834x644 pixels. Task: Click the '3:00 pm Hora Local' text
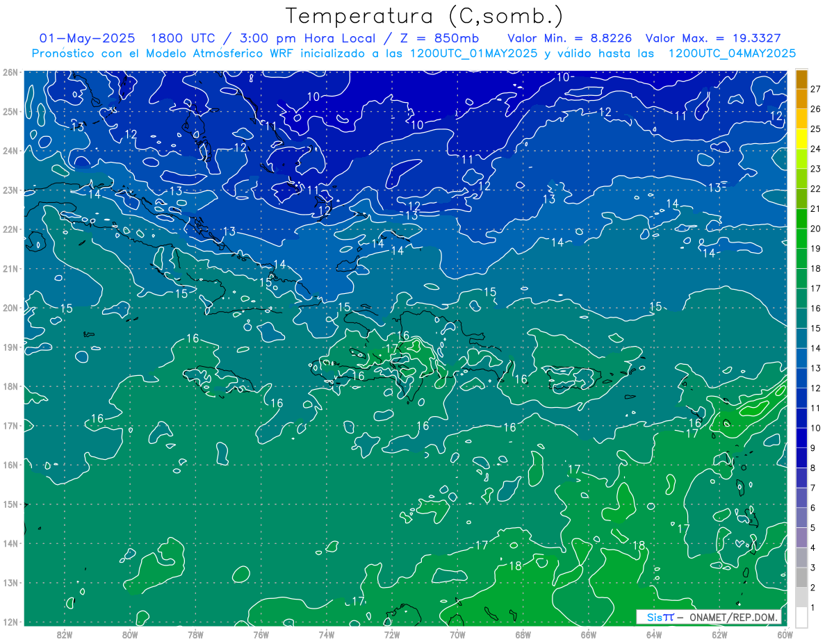point(309,38)
